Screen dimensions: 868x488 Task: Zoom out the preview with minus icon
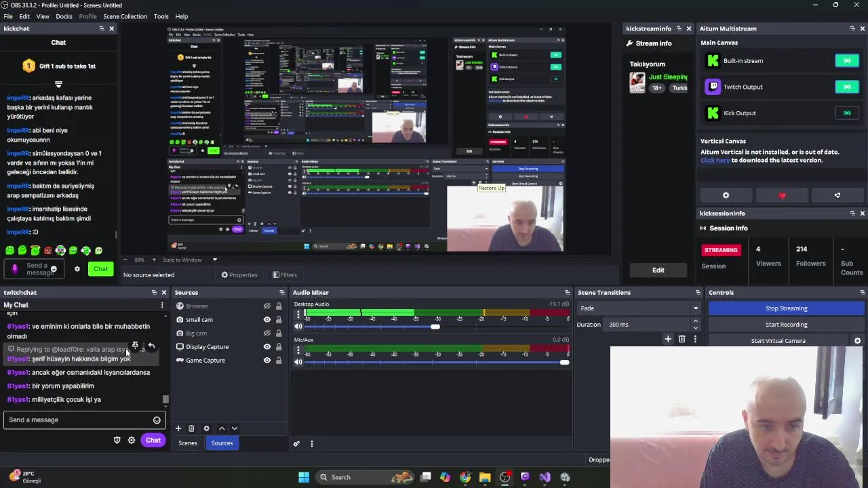127,260
